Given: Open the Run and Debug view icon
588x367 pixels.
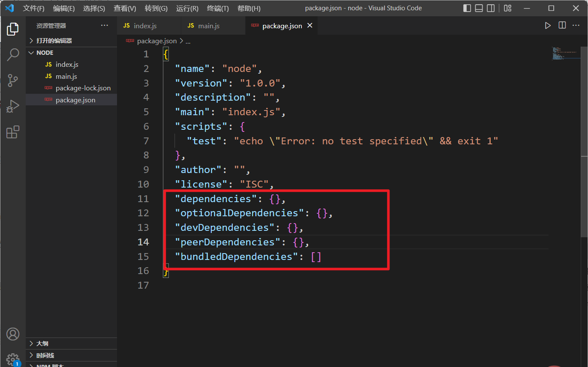Looking at the screenshot, I should tap(13, 106).
